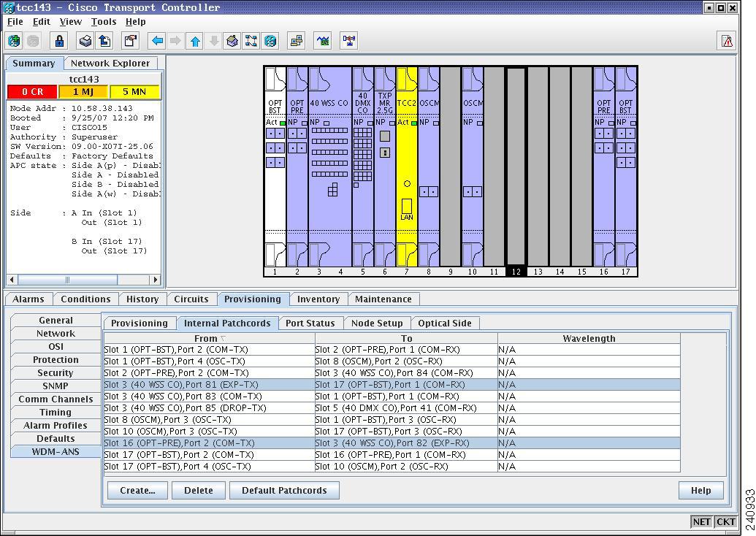Click the blue waveform toolbar icon
The height and width of the screenshot is (536, 756).
tap(323, 41)
